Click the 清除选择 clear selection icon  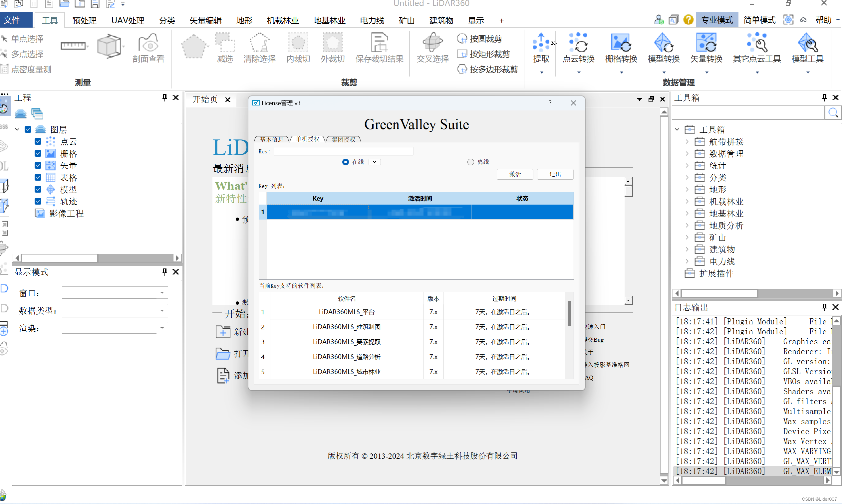260,48
